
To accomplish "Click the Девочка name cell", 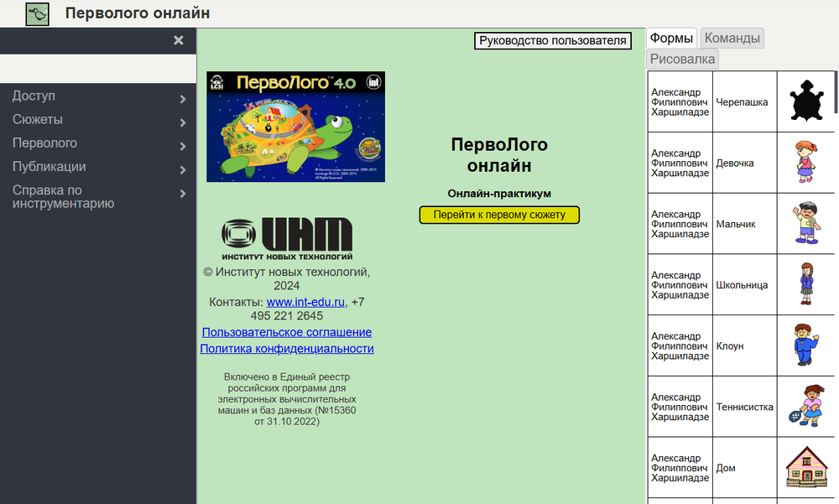I will (744, 163).
